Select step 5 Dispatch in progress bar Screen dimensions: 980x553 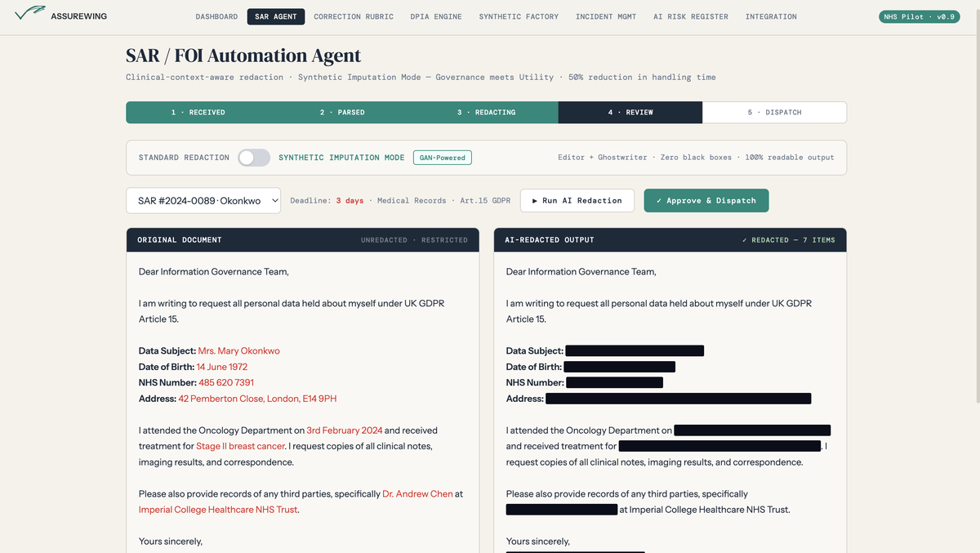pos(774,112)
